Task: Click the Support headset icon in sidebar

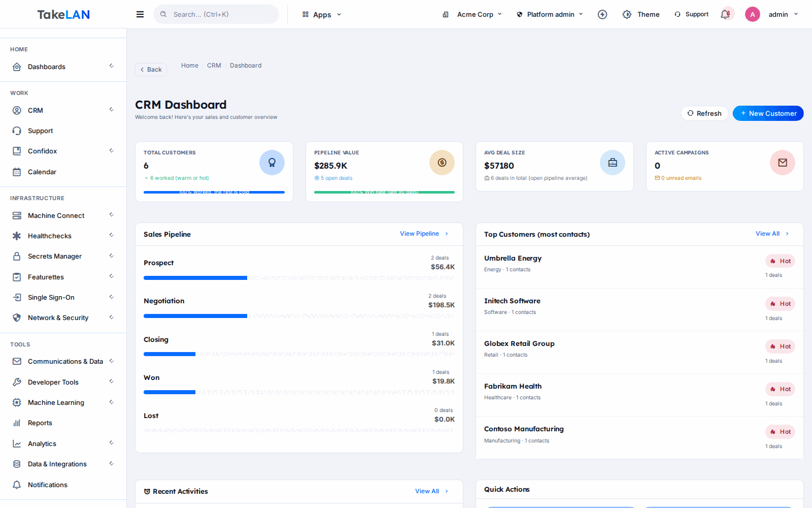Action: (17, 131)
